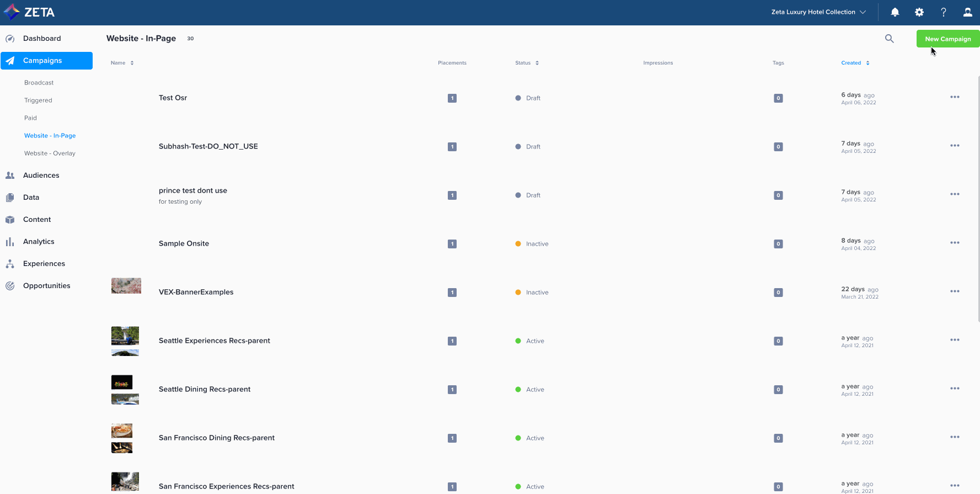Click the help question mark icon
980x494 pixels.
tap(943, 12)
